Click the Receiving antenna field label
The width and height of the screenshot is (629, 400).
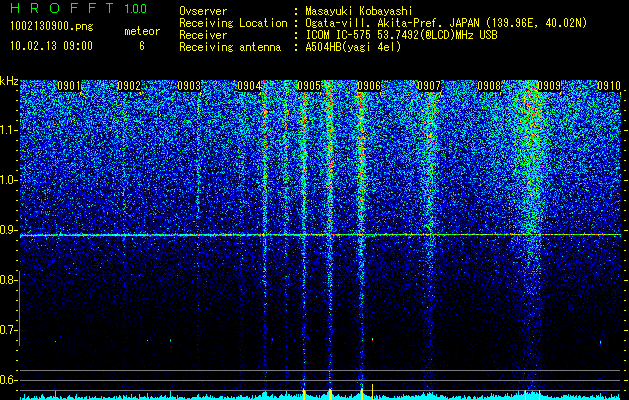pyautogui.click(x=230, y=47)
